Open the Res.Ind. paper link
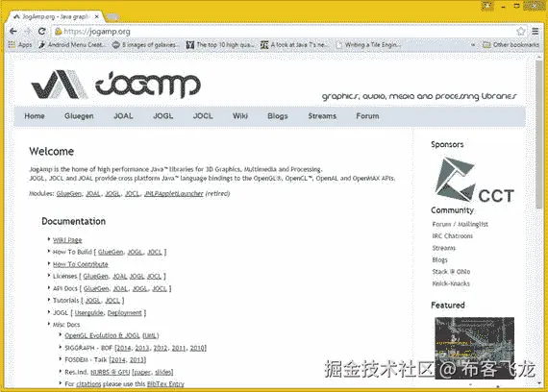This screenshot has width=548, height=392. tap(142, 372)
